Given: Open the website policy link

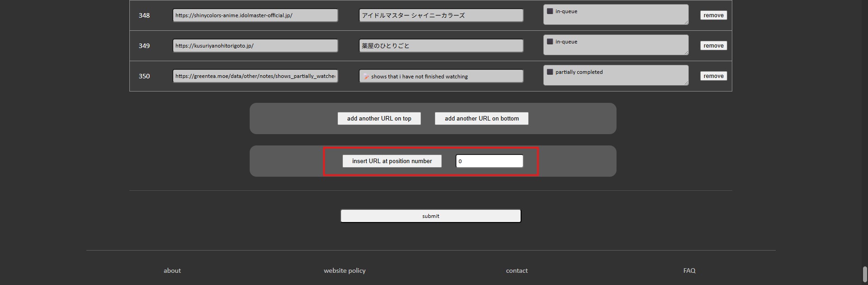Looking at the screenshot, I should coord(344,271).
